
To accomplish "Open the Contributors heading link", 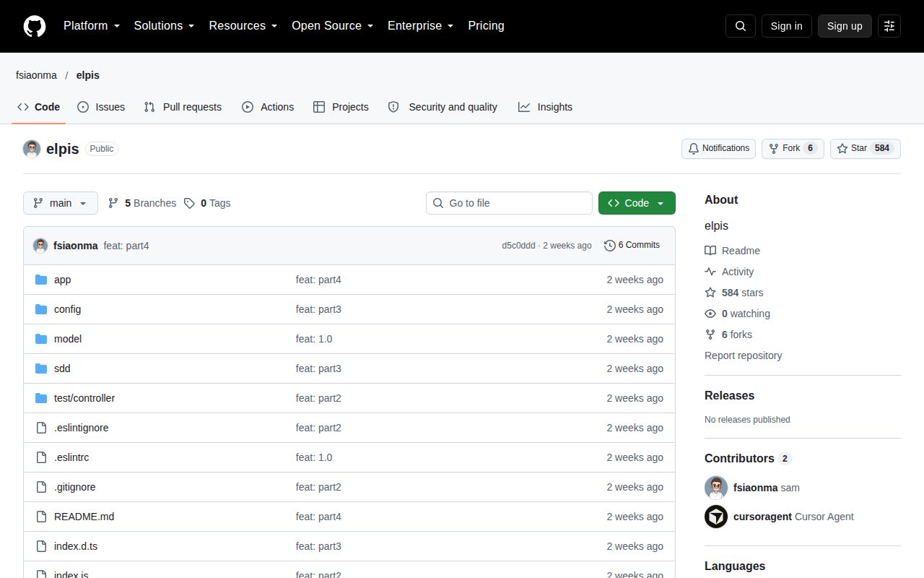I will coord(748,459).
